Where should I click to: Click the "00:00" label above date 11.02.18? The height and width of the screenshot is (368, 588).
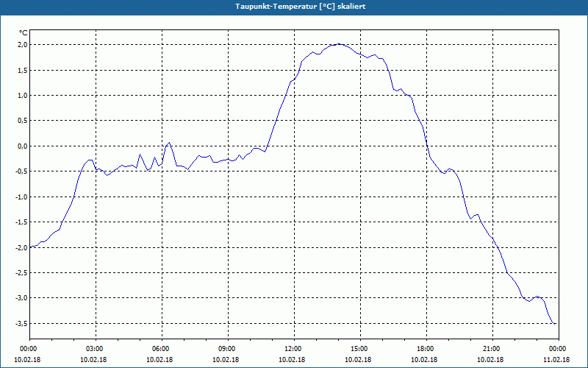[x=556, y=349]
